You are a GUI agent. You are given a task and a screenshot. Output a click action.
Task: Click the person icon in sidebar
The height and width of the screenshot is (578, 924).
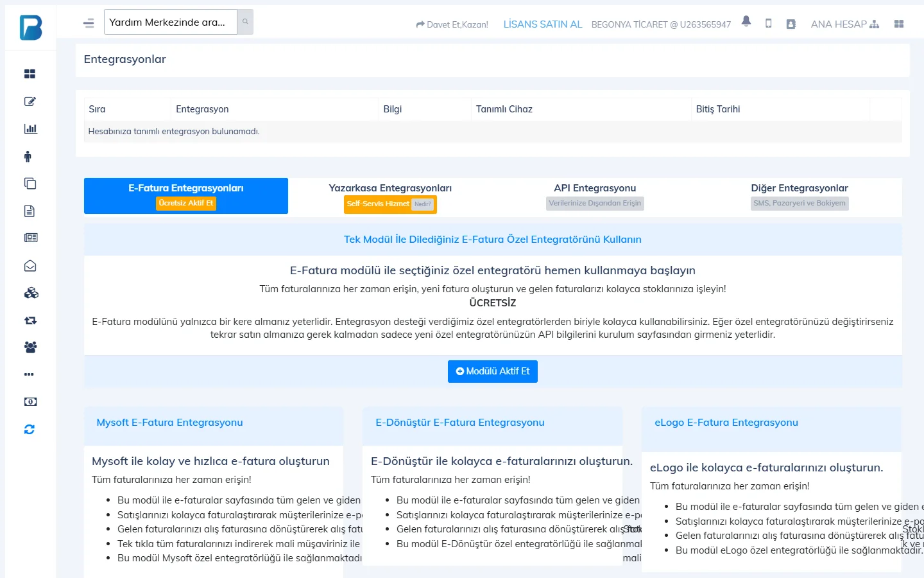point(28,156)
